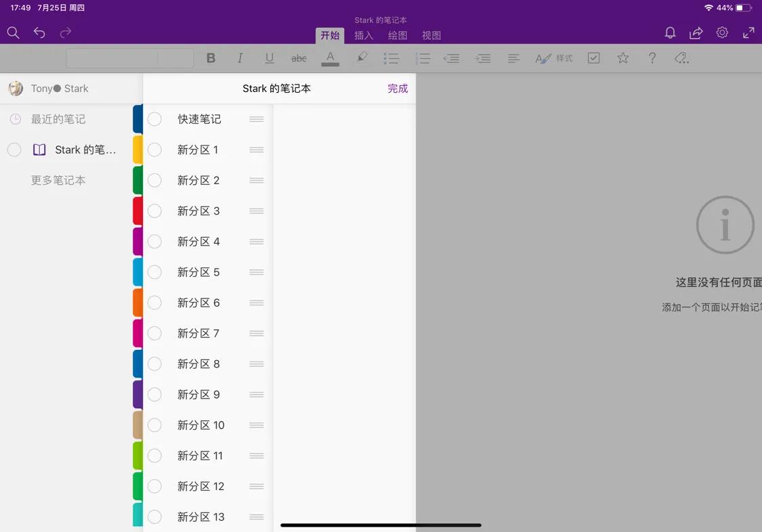Image resolution: width=762 pixels, height=532 pixels.
Task: Select the highlighter tool
Action: [x=362, y=58]
